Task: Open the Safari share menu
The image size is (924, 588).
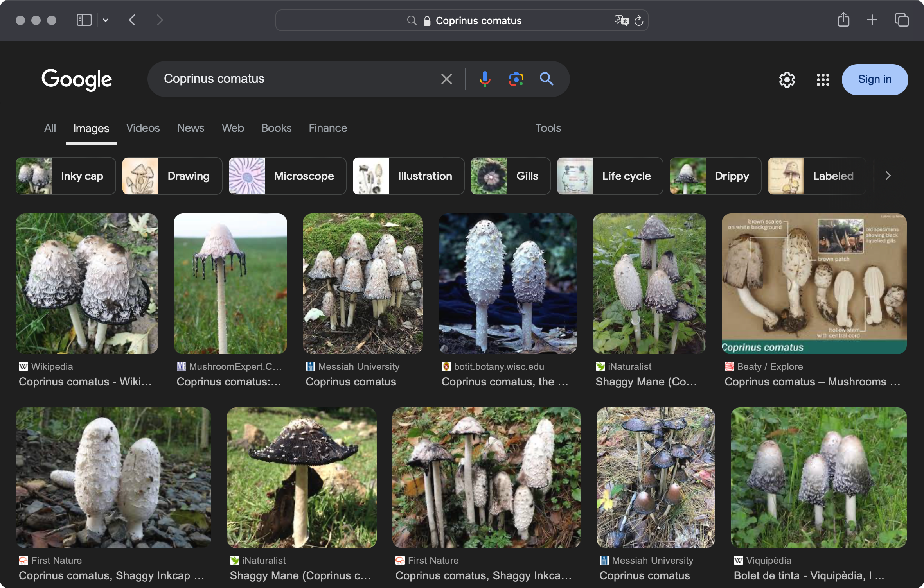Action: point(843,20)
